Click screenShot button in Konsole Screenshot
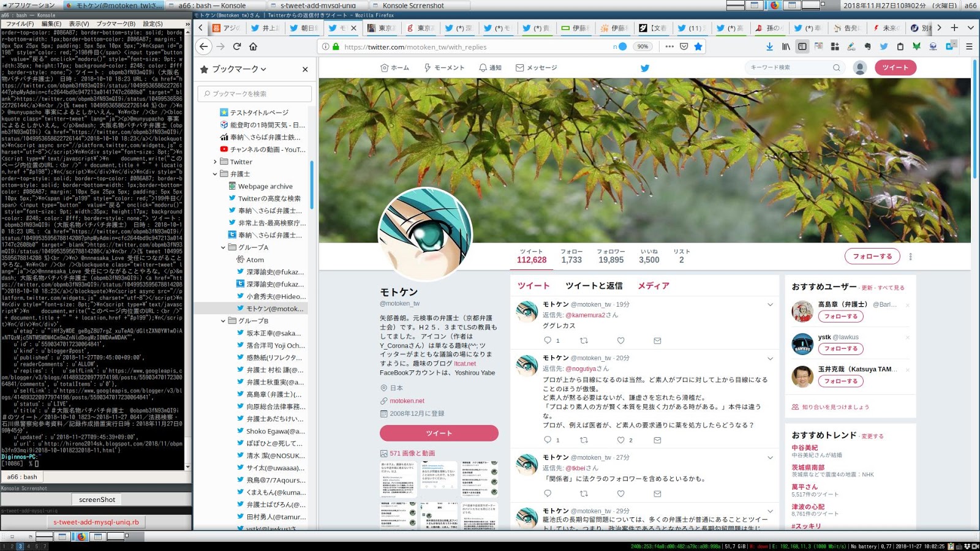The image size is (980, 551). pyautogui.click(x=97, y=500)
